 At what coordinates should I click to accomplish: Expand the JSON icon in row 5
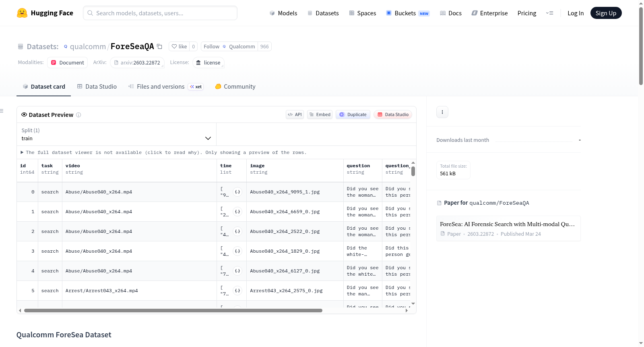coord(237,291)
